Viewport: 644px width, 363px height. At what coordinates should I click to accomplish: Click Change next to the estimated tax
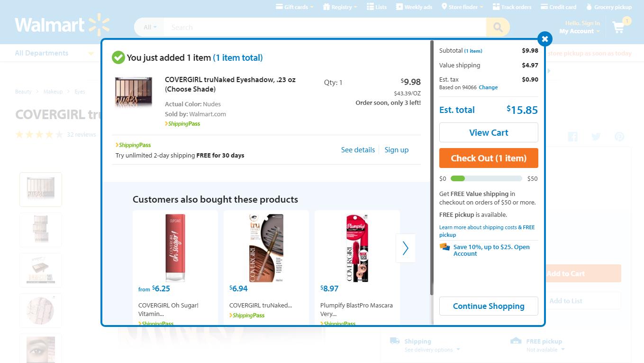click(488, 87)
